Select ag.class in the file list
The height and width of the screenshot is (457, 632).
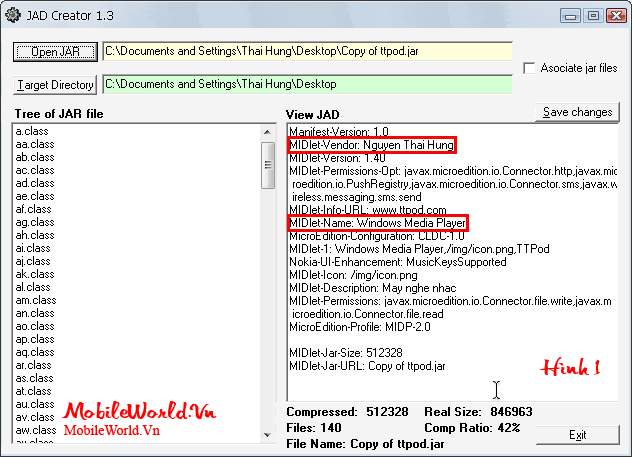click(x=35, y=222)
